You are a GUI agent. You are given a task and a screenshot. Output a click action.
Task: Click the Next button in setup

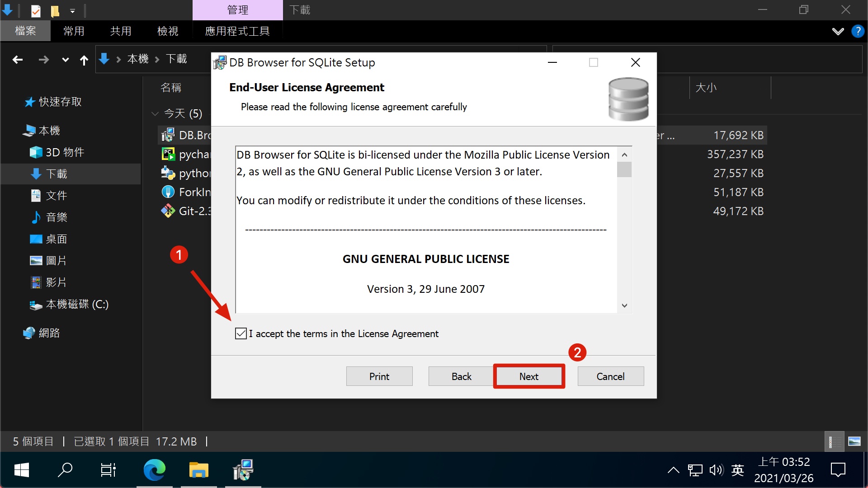(529, 376)
